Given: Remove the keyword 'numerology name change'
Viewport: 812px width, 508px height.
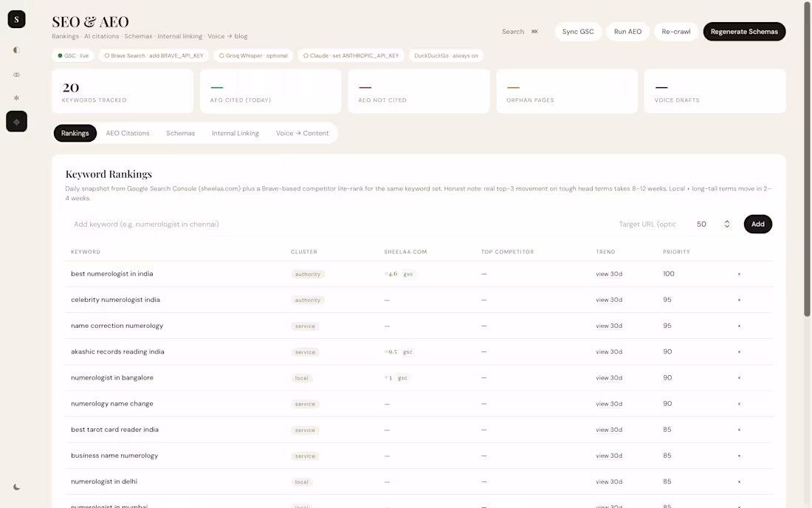Looking at the screenshot, I should click(739, 403).
